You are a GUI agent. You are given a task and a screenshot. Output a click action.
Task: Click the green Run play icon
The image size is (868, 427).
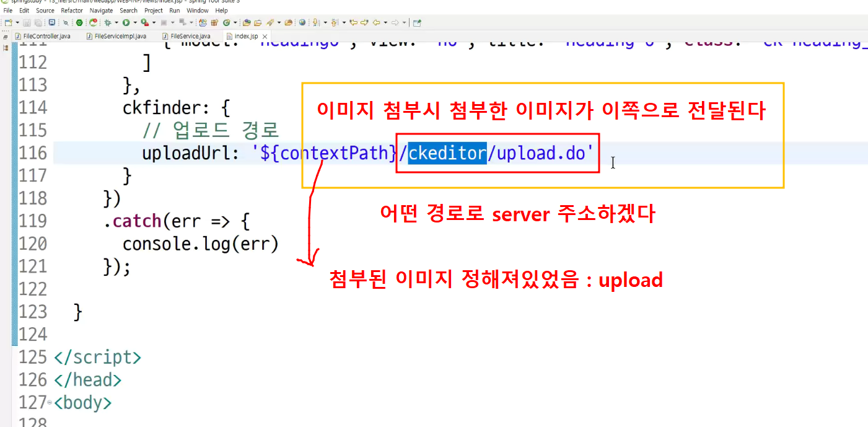tap(126, 22)
